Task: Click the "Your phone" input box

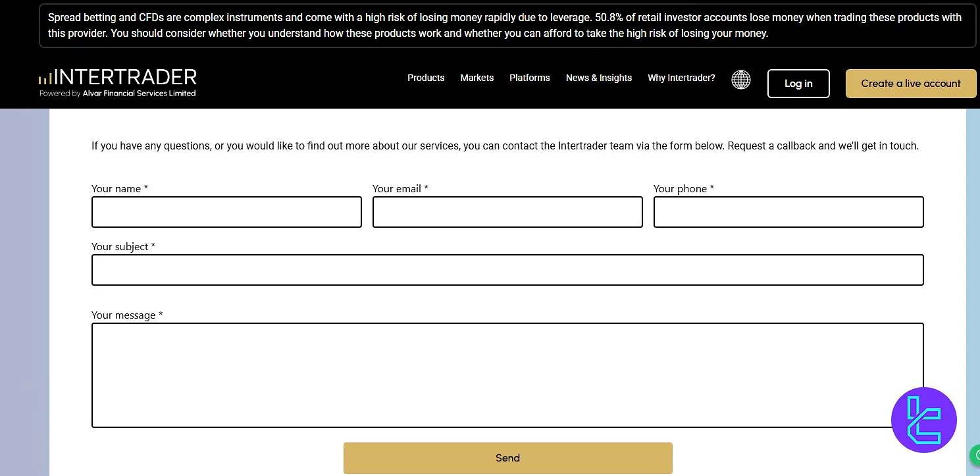Action: 788,212
